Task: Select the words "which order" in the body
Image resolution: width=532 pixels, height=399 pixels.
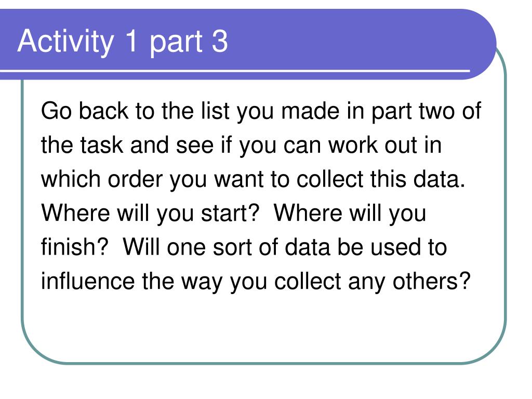Action: (x=102, y=180)
